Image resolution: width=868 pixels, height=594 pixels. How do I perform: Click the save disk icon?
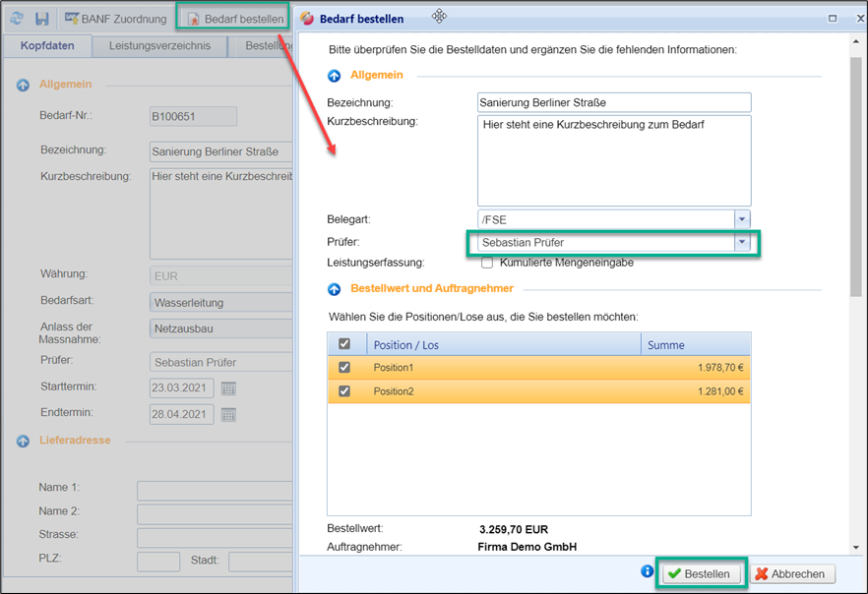click(x=41, y=19)
